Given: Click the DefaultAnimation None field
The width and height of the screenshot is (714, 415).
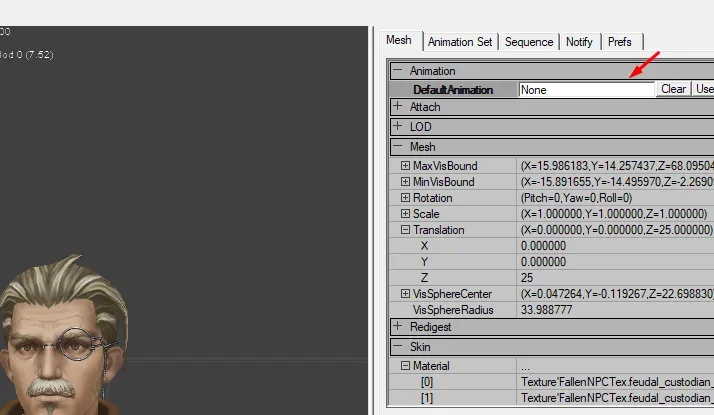Looking at the screenshot, I should [586, 90].
